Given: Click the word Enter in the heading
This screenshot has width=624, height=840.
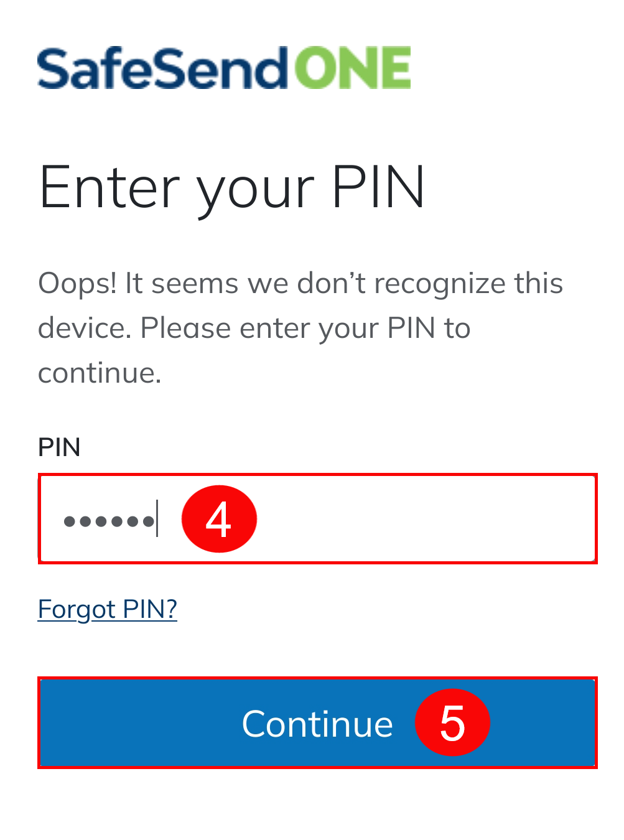Looking at the screenshot, I should (x=109, y=187).
